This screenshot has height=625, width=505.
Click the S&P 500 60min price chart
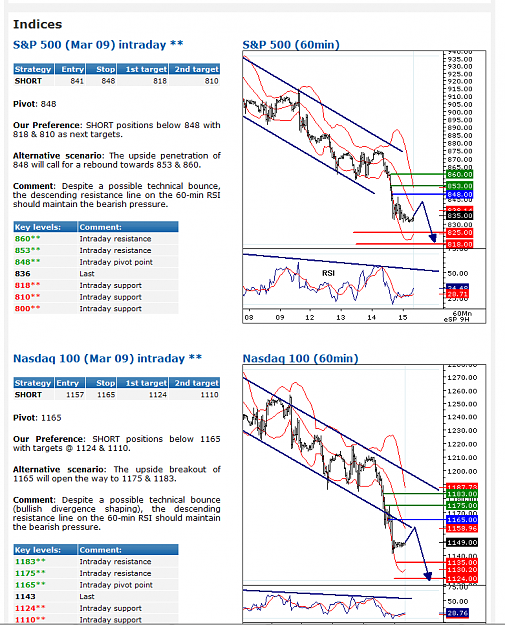tap(364, 187)
